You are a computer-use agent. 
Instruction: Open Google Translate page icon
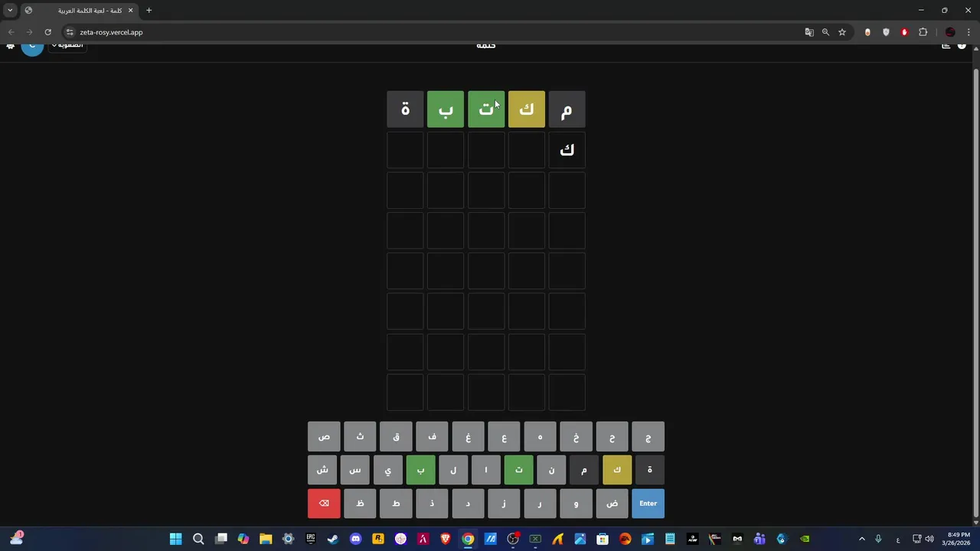(809, 32)
